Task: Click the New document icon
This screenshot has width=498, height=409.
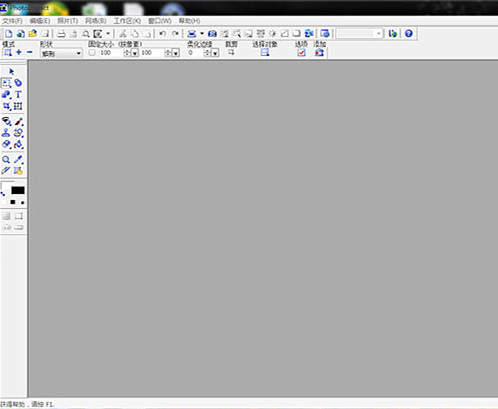Action: [x=9, y=34]
